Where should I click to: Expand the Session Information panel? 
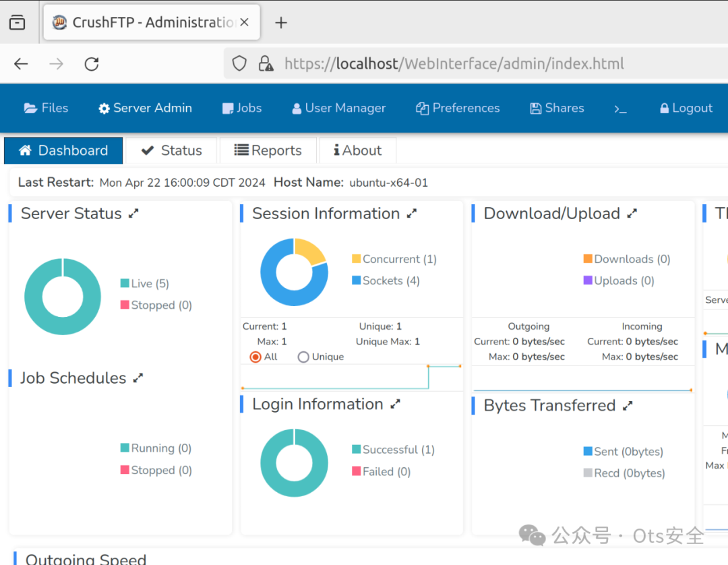pyautogui.click(x=412, y=214)
